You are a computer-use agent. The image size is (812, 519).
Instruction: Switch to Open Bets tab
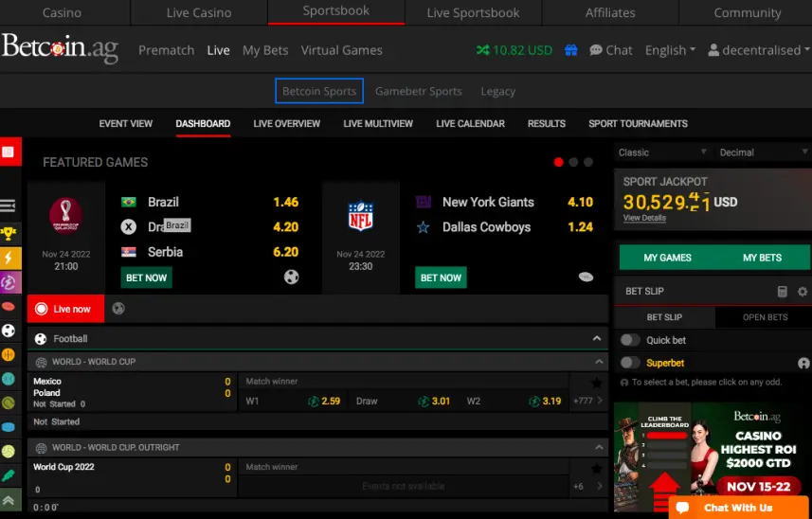click(765, 317)
